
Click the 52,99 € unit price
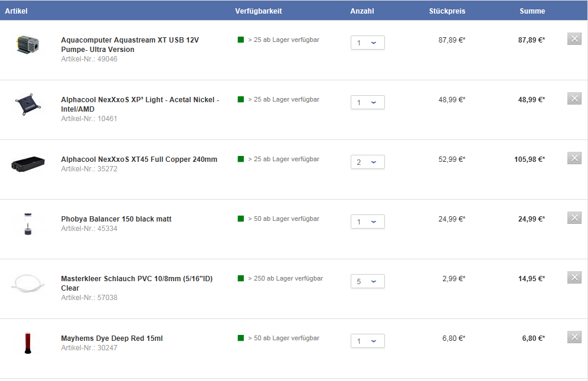(x=452, y=159)
